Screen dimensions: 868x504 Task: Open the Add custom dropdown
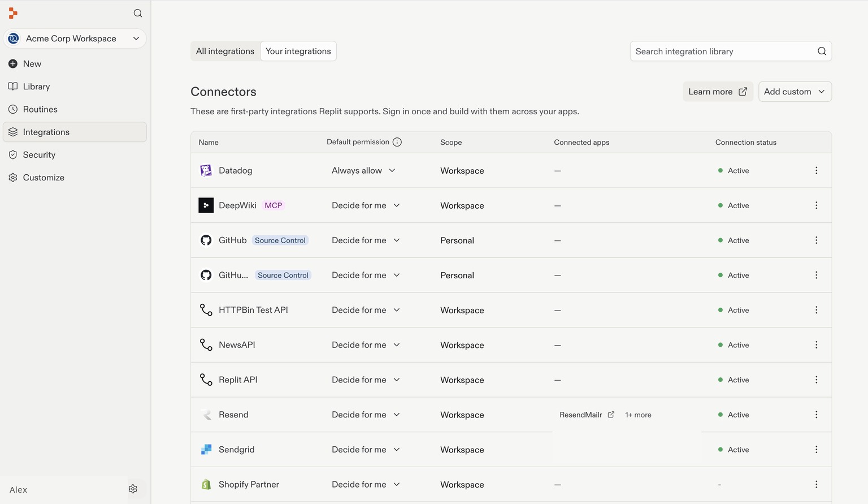[795, 92]
